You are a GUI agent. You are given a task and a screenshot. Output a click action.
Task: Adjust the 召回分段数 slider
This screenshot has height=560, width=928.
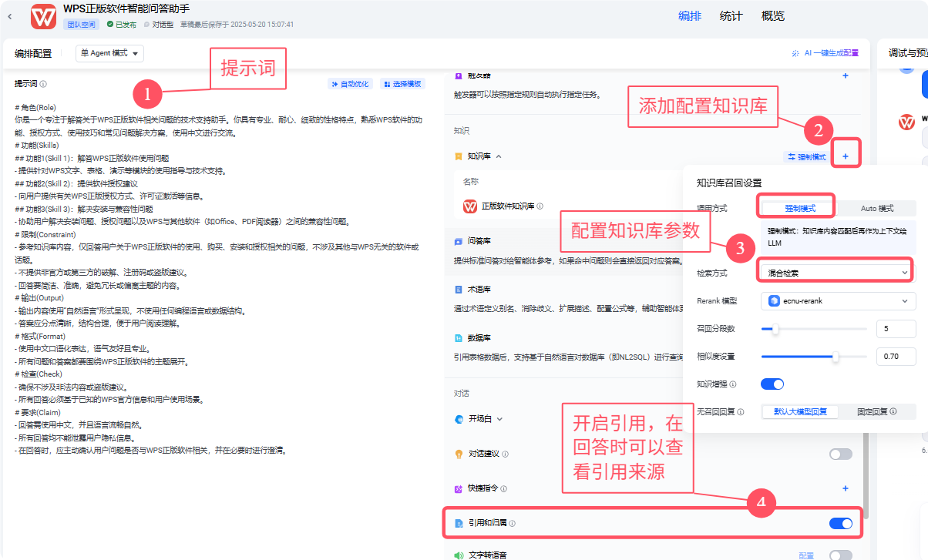pos(814,329)
